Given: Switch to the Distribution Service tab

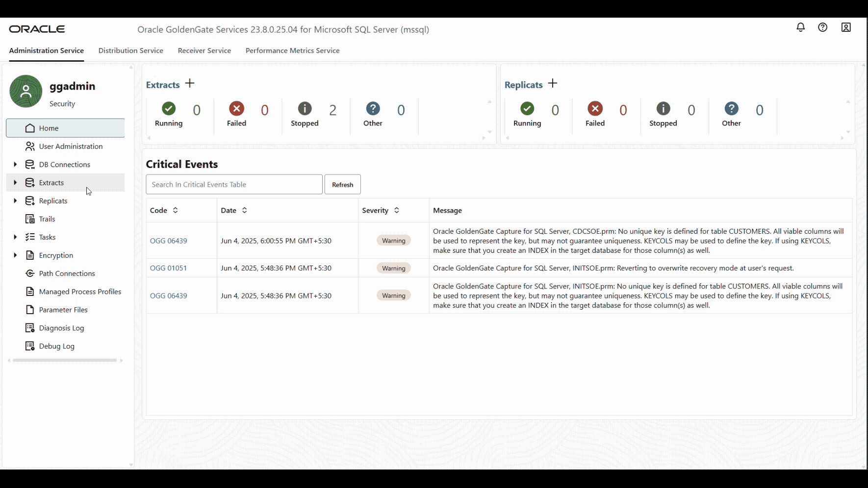Looking at the screenshot, I should click(130, 50).
